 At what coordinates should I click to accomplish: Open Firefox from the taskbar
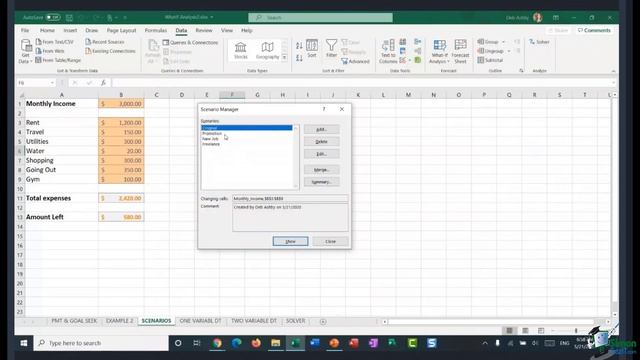256,343
